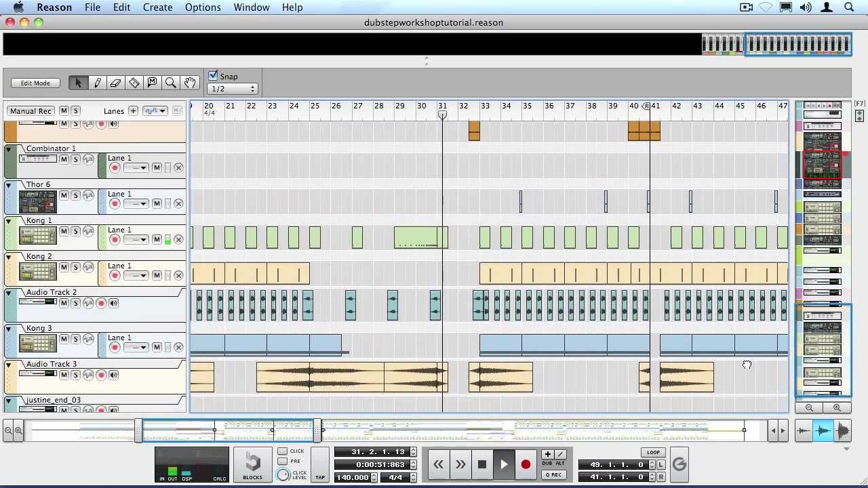
Task: Click the circular arrow icon beside the locators
Action: (x=679, y=464)
